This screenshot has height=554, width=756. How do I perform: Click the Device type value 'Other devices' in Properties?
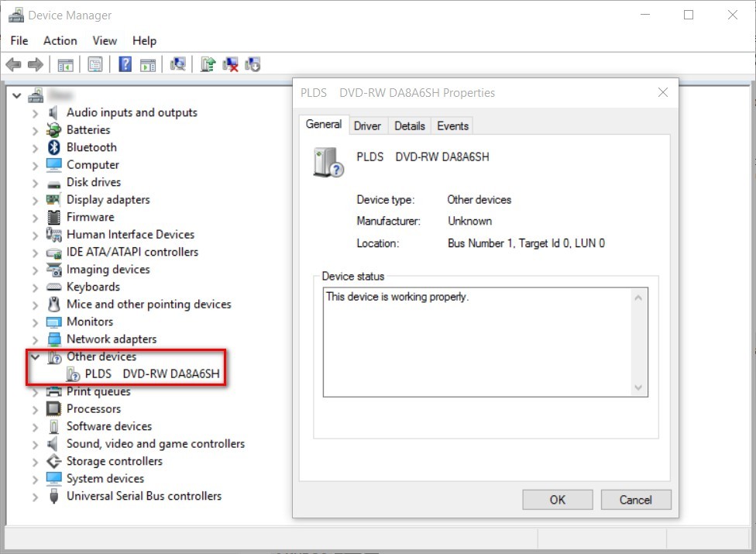[479, 200]
